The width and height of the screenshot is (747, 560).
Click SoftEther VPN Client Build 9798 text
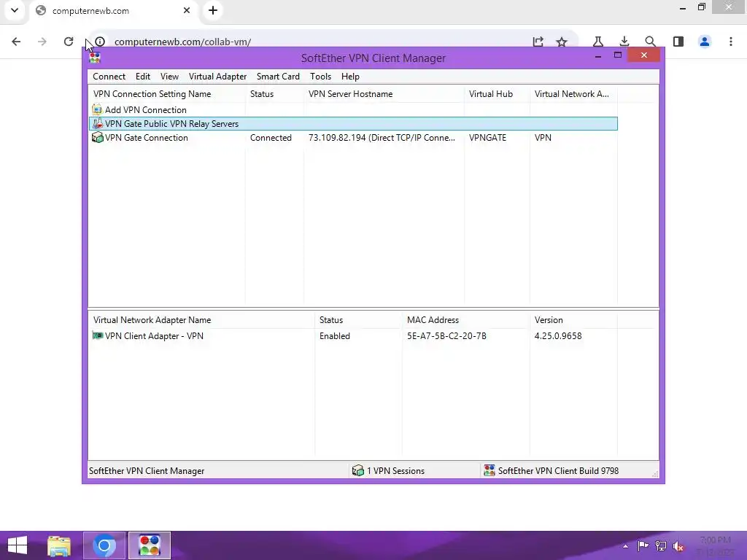pos(558,471)
